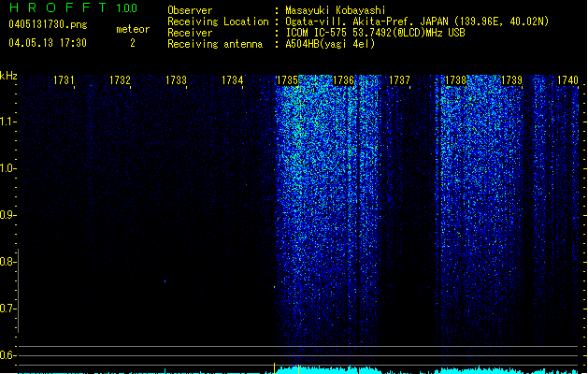Select the A504HB(yagi 4el) antenna value

tap(330, 44)
